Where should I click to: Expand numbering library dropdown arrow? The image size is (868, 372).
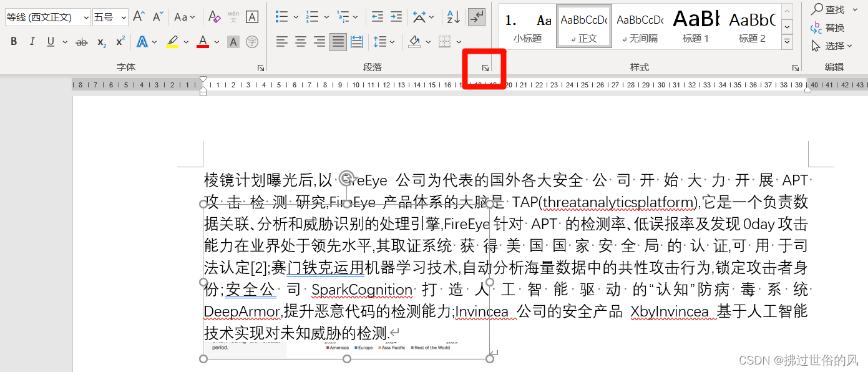[326, 17]
